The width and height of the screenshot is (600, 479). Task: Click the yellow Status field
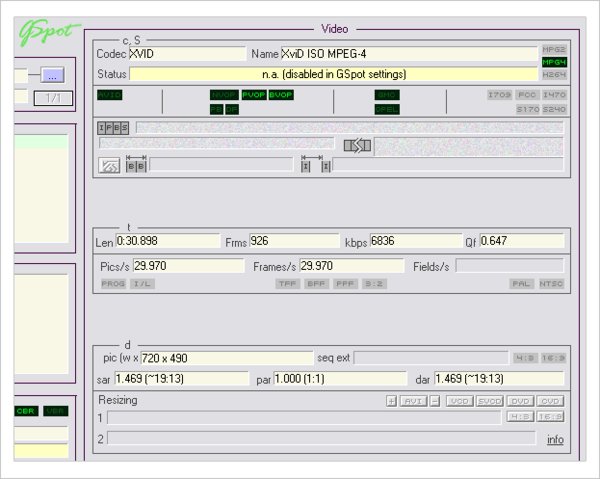click(x=334, y=74)
